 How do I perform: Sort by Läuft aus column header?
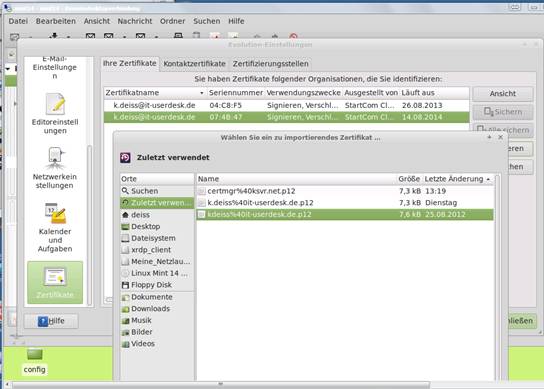434,93
